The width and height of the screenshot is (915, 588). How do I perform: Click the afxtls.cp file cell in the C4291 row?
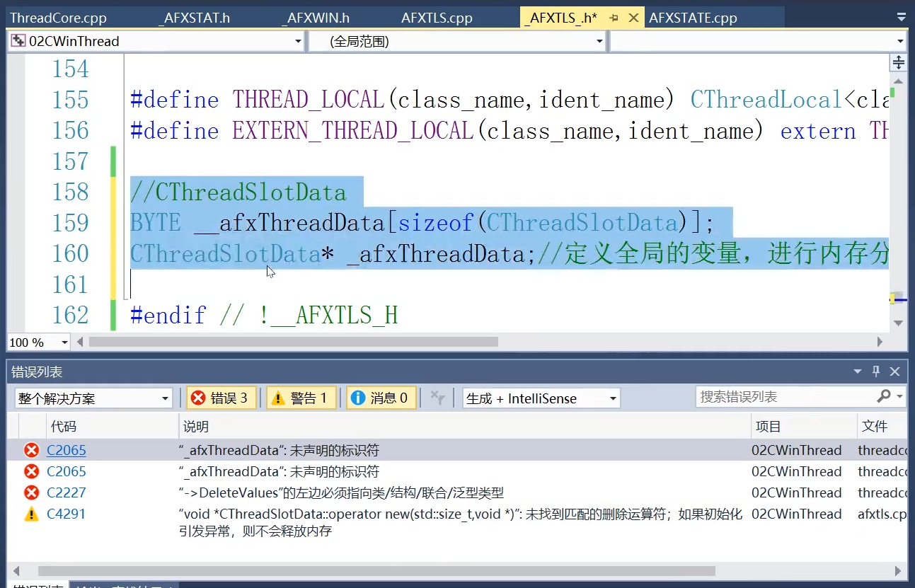click(882, 514)
